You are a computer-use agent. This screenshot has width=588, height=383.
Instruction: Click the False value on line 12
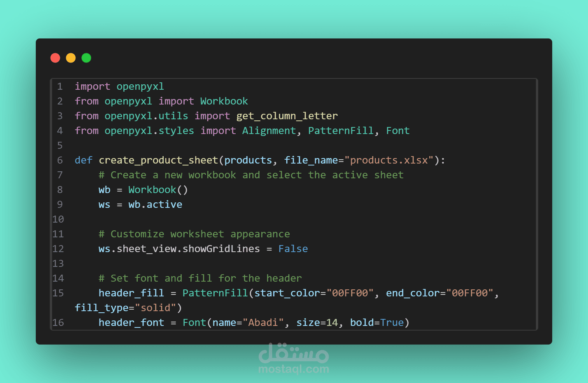(293, 249)
